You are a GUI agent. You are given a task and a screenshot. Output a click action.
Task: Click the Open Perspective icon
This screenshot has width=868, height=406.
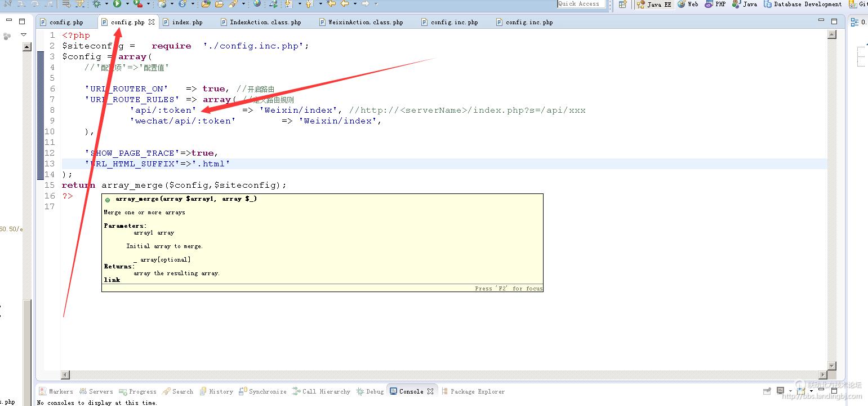[x=622, y=4]
